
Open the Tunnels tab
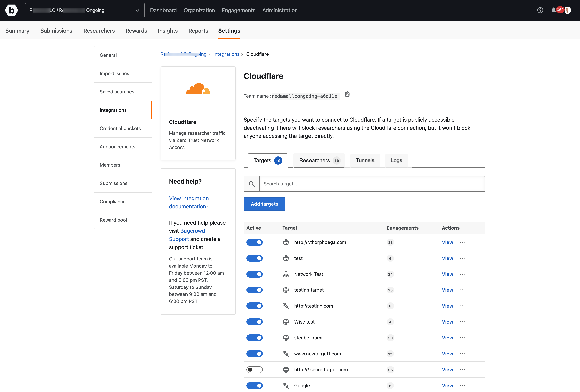[365, 161]
